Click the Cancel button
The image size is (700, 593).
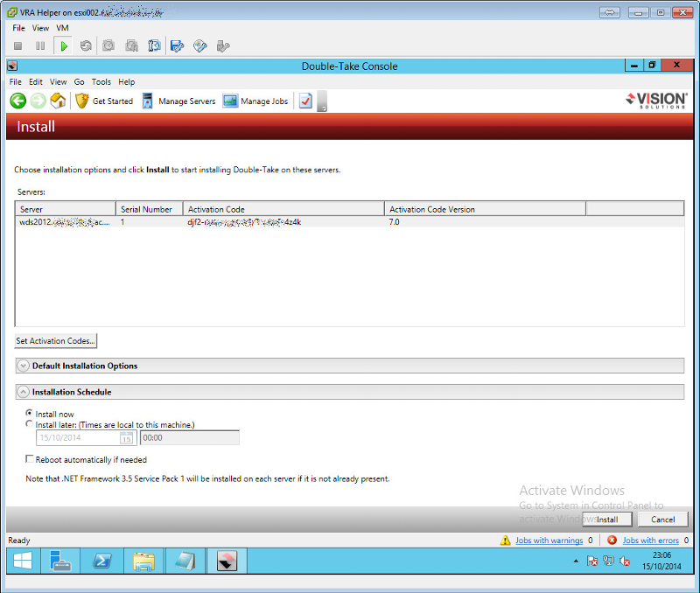[x=662, y=520]
